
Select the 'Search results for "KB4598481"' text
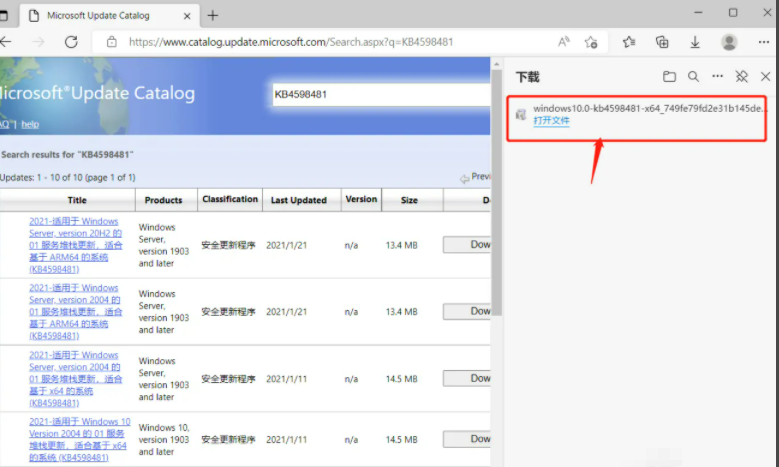(67, 155)
